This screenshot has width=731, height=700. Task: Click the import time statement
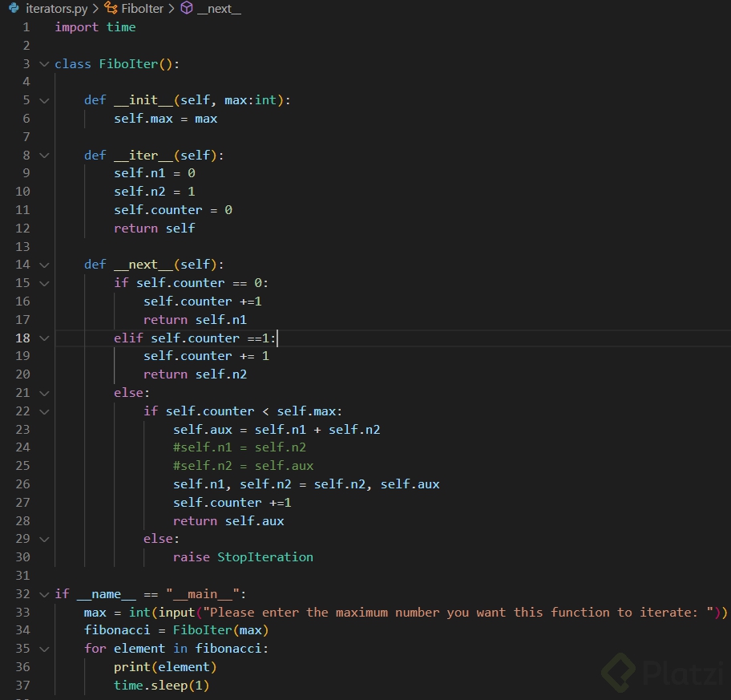point(95,26)
